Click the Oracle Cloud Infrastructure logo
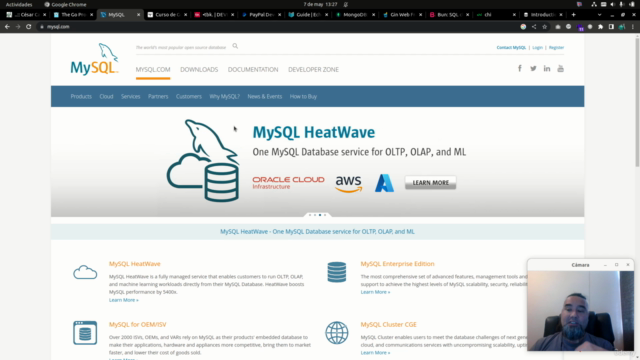 (x=288, y=183)
